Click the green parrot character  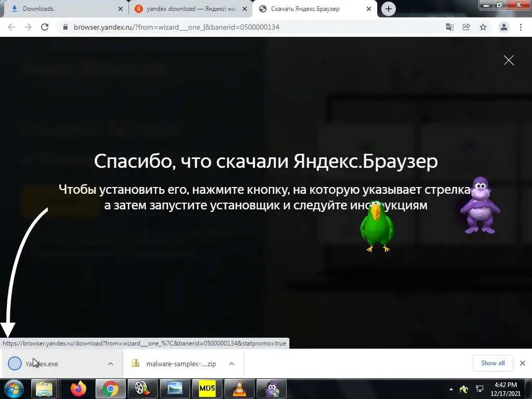point(377,227)
